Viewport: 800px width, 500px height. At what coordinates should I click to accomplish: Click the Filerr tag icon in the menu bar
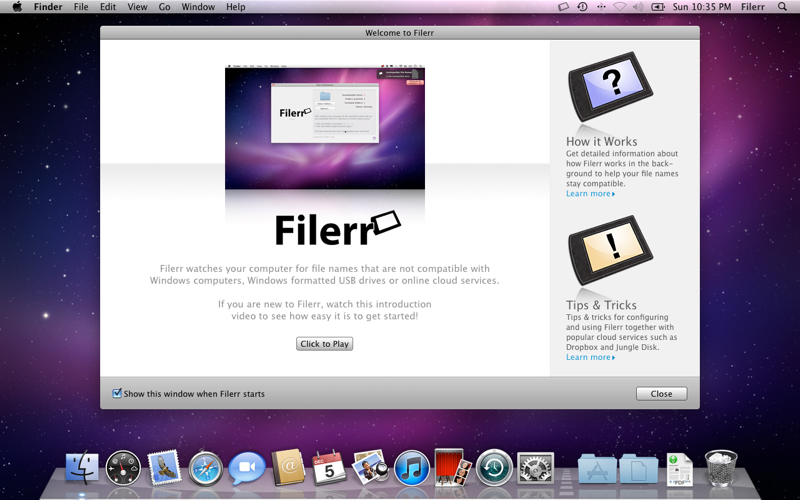tap(563, 7)
